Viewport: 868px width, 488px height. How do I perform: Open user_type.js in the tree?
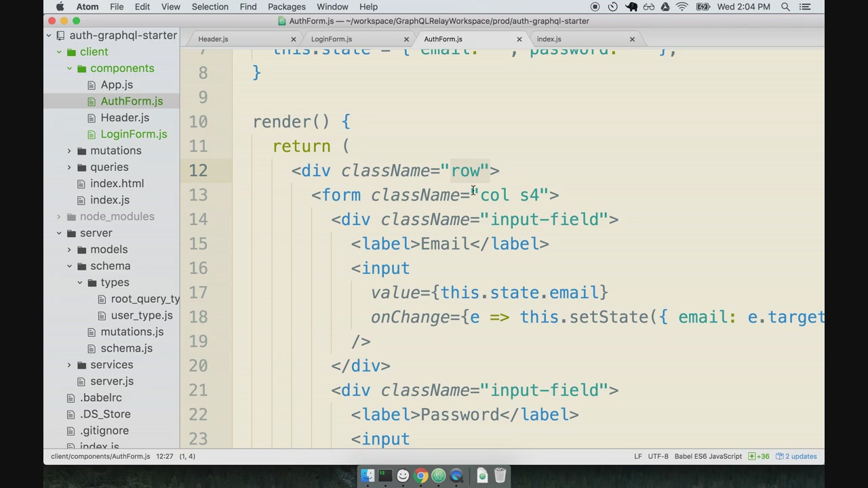tap(142, 315)
